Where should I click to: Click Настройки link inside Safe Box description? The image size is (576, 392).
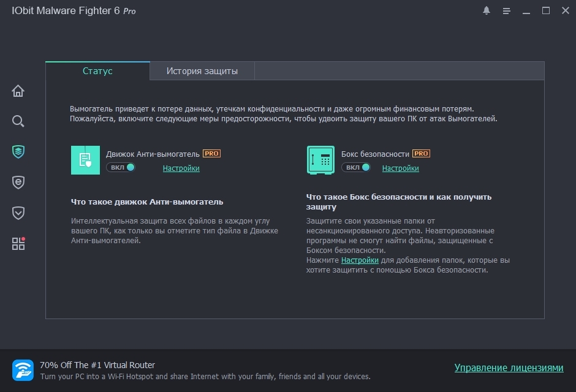pos(360,260)
